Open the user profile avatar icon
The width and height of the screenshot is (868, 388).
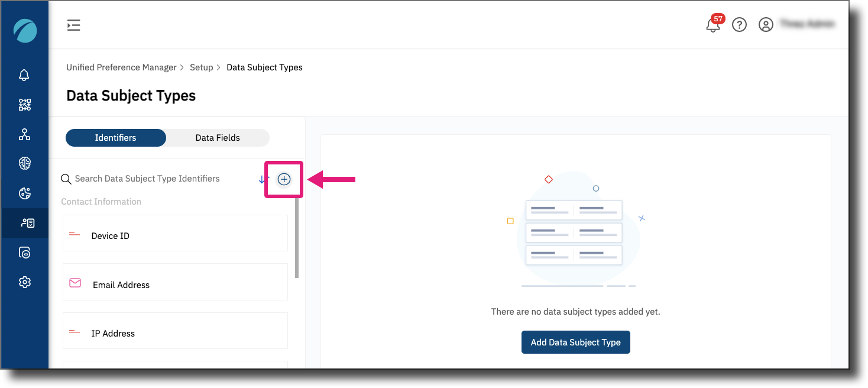(x=766, y=24)
